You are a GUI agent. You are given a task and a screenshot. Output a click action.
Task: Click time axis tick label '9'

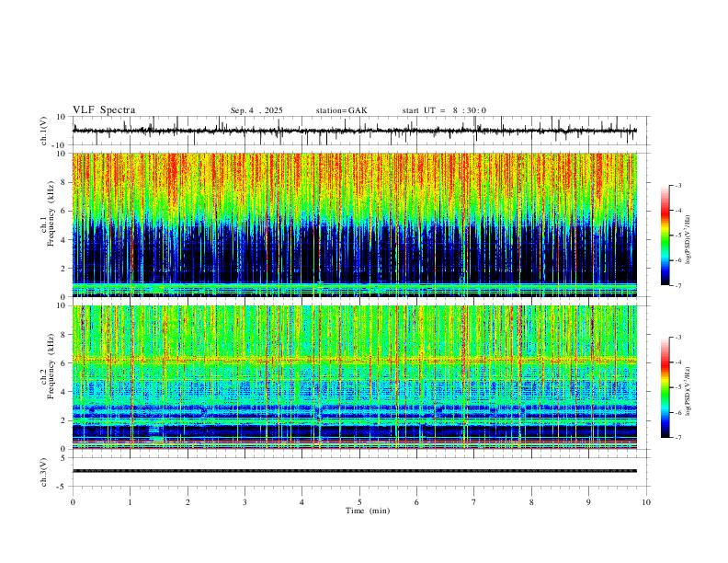[x=588, y=502]
